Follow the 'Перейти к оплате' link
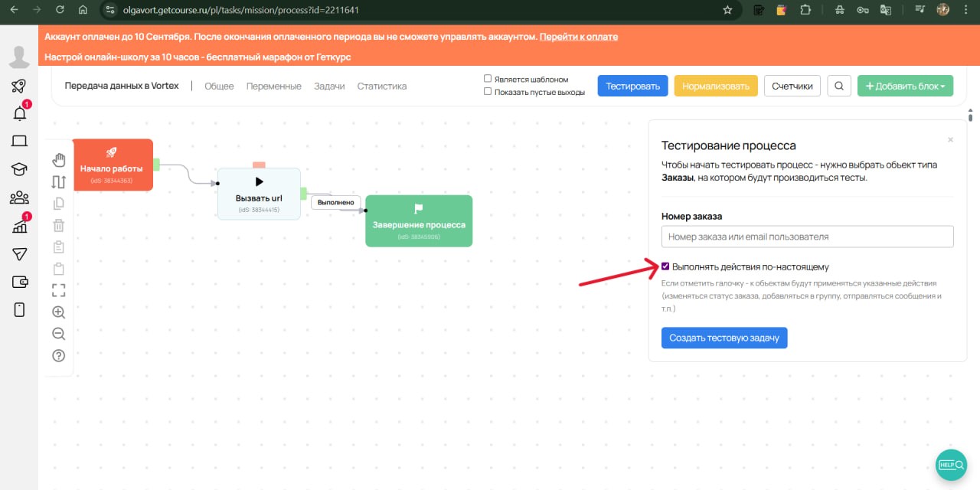 tap(578, 37)
